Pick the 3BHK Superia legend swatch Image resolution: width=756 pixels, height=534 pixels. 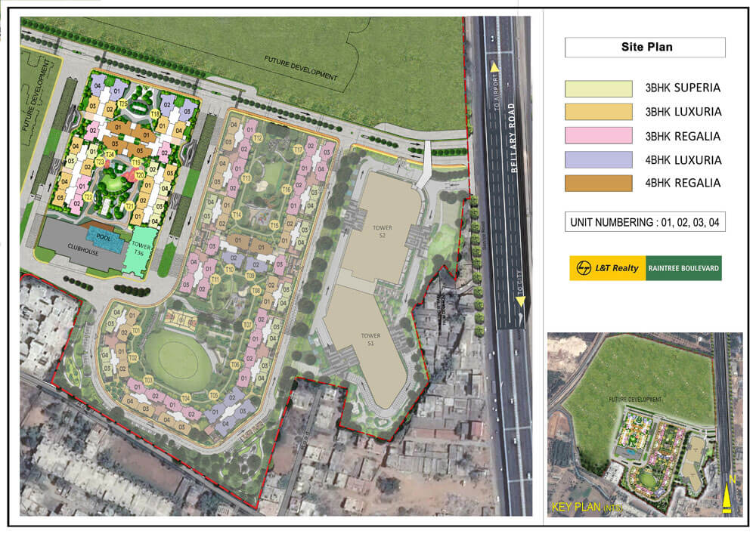[598, 88]
